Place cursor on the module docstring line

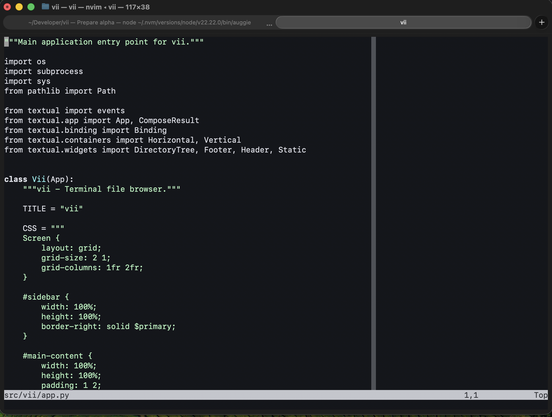(x=104, y=42)
